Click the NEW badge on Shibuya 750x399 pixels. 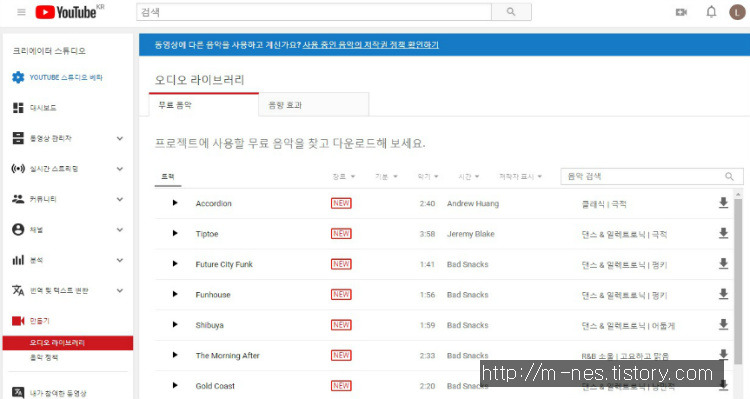pyautogui.click(x=341, y=325)
